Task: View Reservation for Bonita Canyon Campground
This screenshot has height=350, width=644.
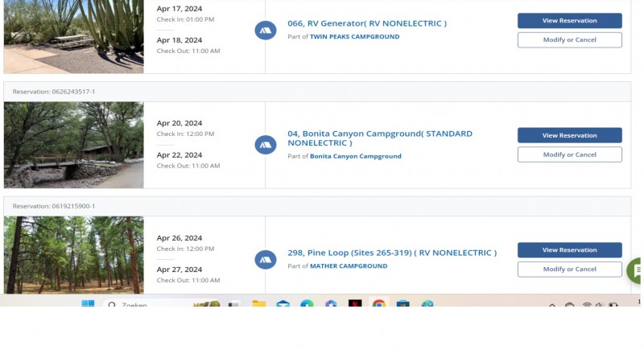Action: 569,135
